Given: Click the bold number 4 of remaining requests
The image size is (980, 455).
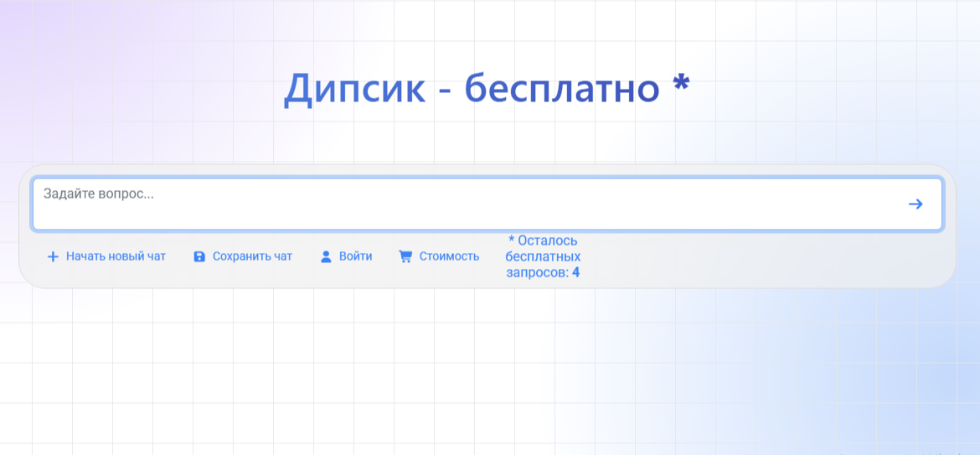Looking at the screenshot, I should [575, 272].
